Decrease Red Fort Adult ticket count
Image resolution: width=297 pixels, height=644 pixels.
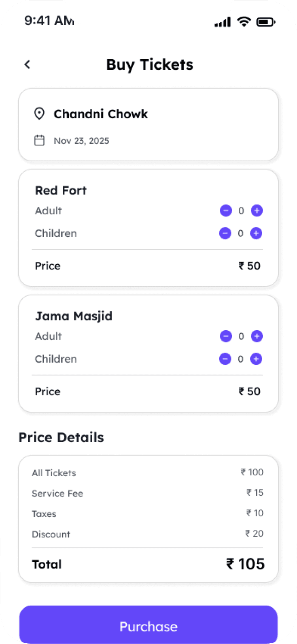[x=226, y=211]
